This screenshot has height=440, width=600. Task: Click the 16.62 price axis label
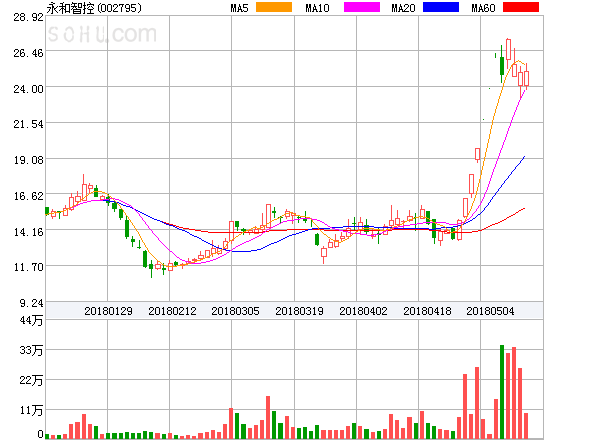click(x=29, y=196)
